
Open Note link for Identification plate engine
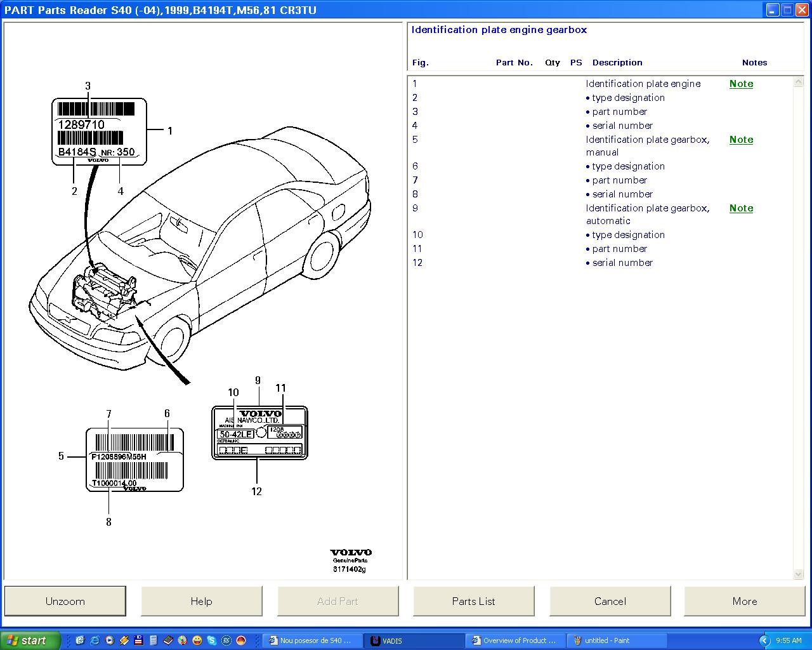tap(741, 84)
